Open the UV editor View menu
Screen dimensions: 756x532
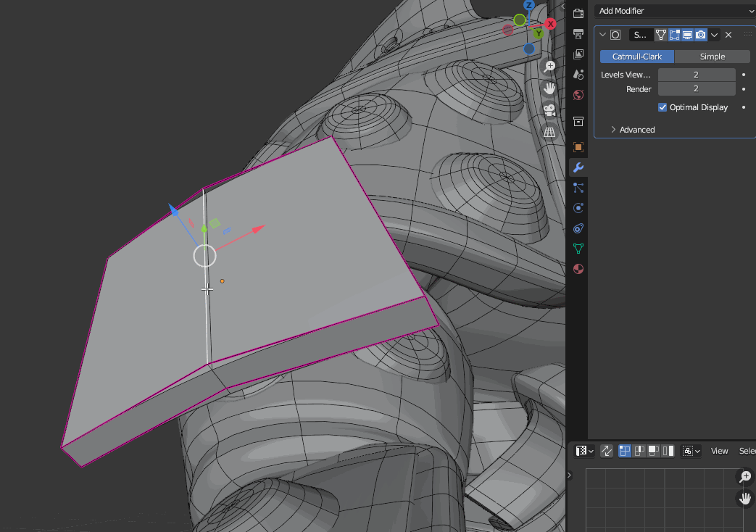(x=719, y=451)
